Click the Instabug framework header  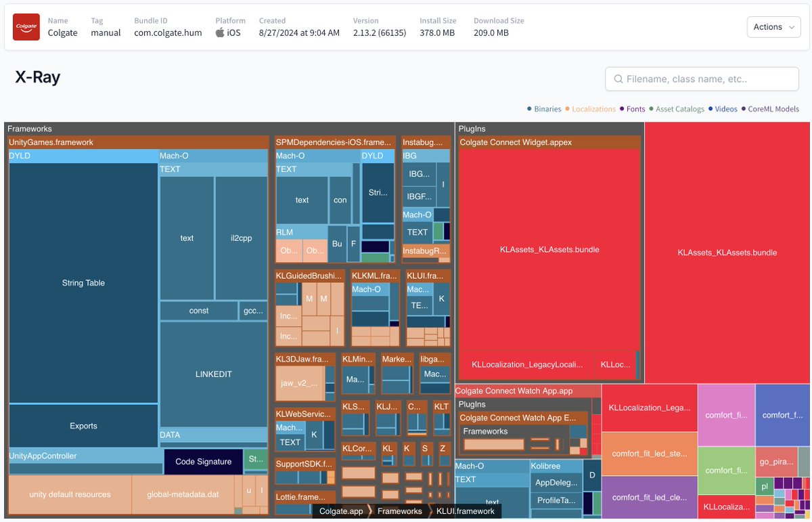426,142
